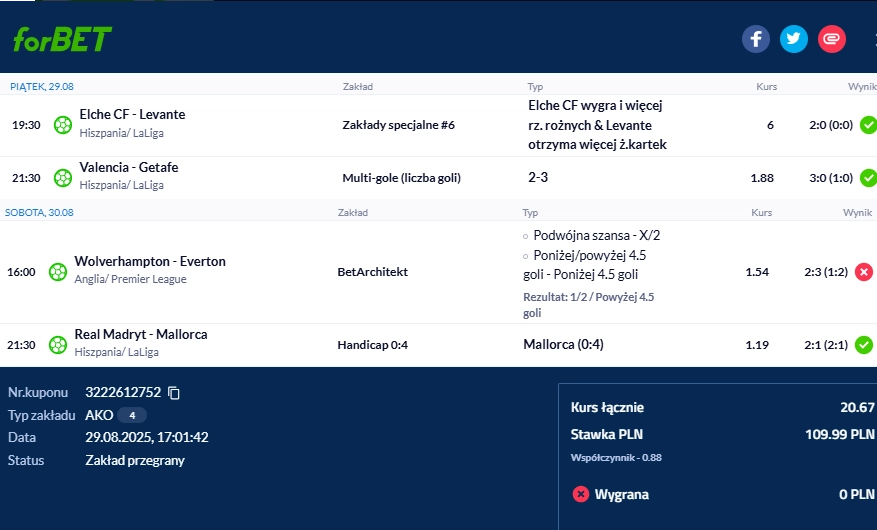The image size is (877, 530).
Task: Click Elche CF wygra special bet description
Action: coord(597,125)
